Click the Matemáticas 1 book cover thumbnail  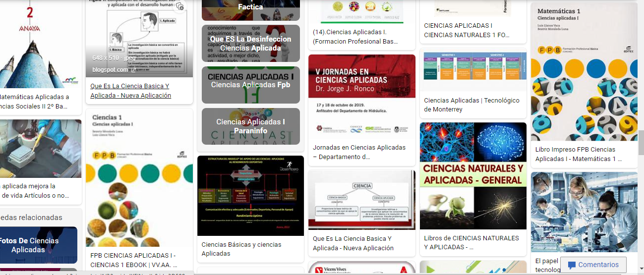(x=584, y=71)
